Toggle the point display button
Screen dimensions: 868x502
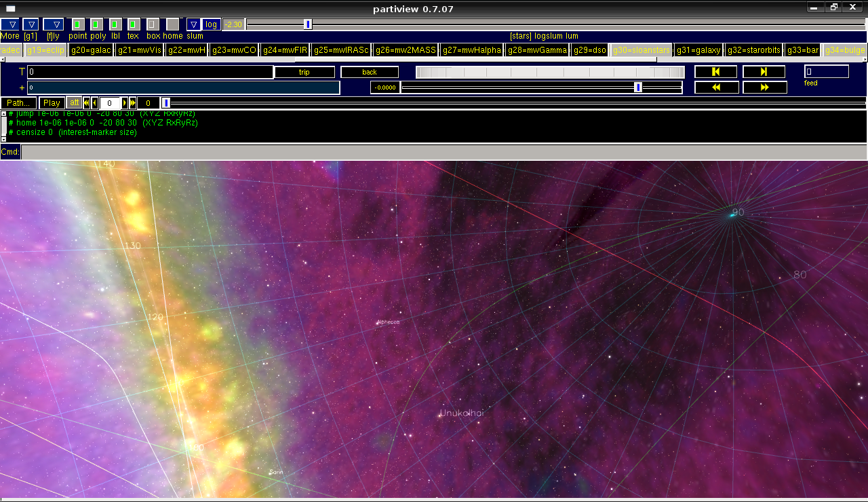pos(78,24)
